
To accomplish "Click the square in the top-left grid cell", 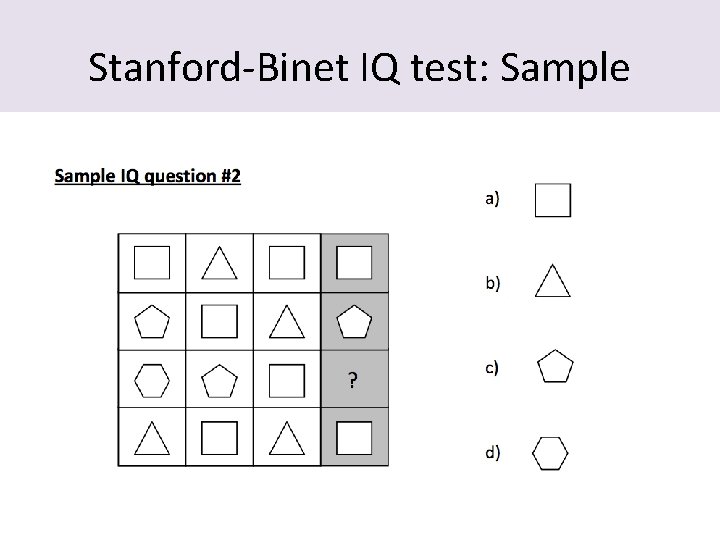I will pos(152,263).
